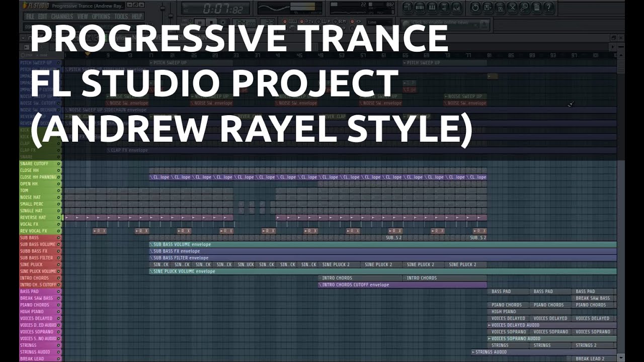The height and width of the screenshot is (362, 644).
Task: Select the SUB BASS FX envelope clip
Action: click(383, 251)
